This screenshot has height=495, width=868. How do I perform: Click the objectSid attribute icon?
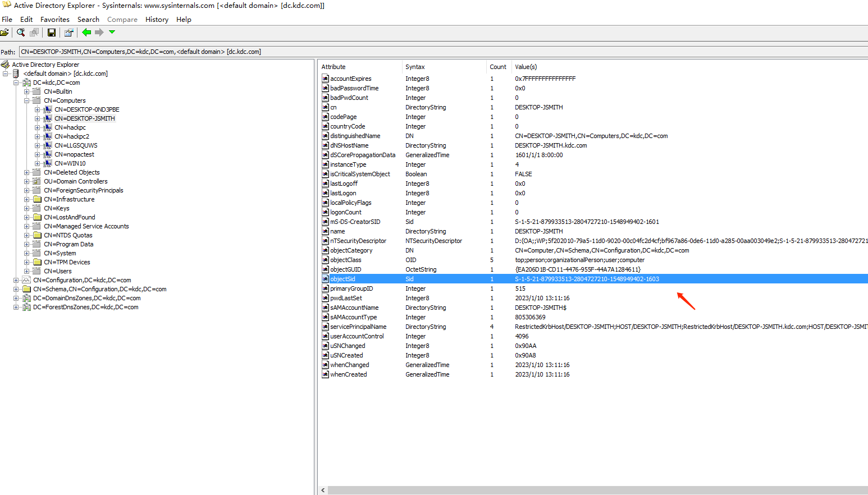tap(325, 279)
